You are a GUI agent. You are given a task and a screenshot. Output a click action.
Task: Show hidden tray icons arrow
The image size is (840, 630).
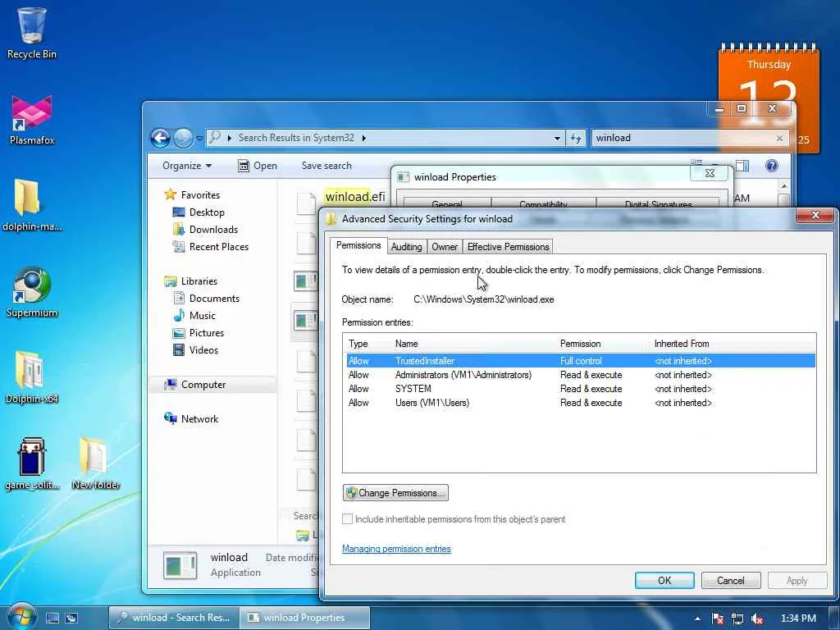pos(697,619)
